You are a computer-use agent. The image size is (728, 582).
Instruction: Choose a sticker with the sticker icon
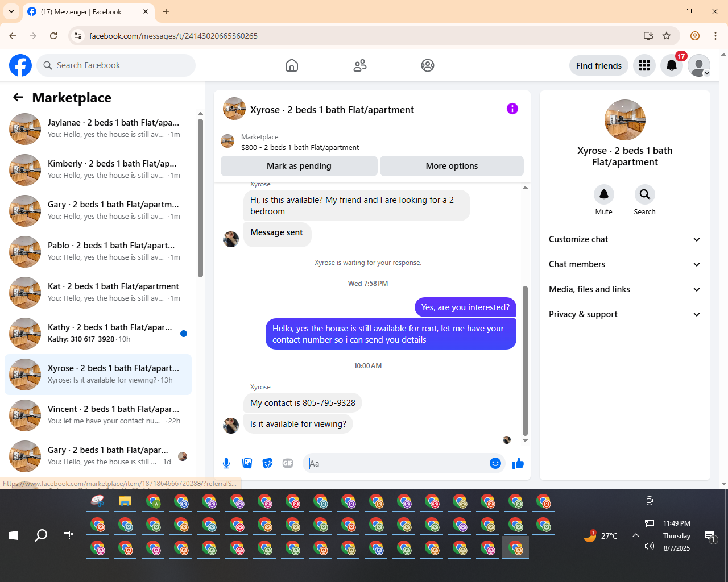coord(267,463)
